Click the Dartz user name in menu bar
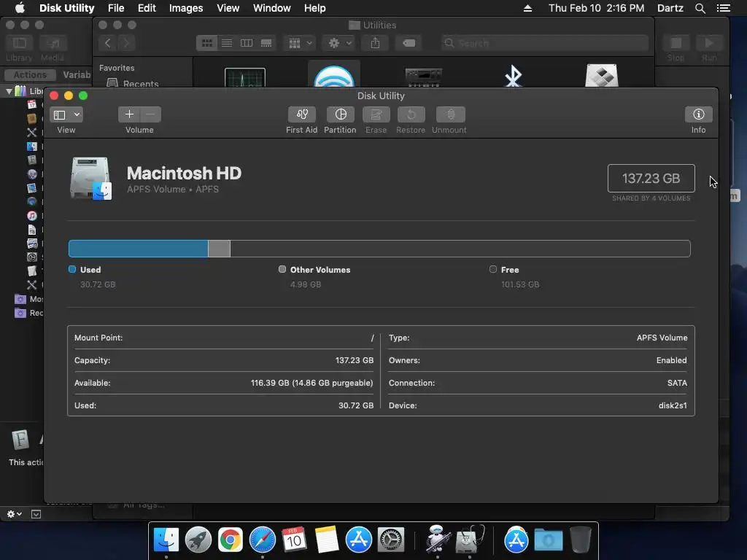747x560 pixels. pyautogui.click(x=670, y=8)
